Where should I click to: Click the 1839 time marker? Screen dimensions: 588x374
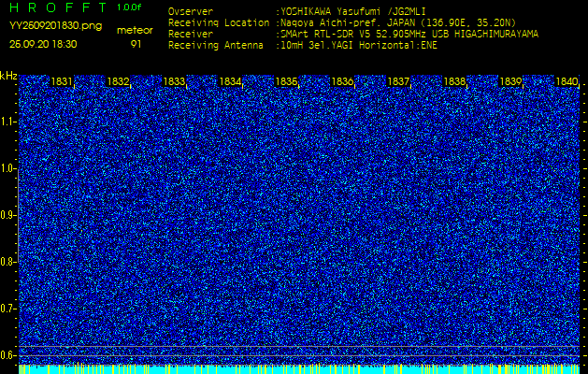click(510, 81)
